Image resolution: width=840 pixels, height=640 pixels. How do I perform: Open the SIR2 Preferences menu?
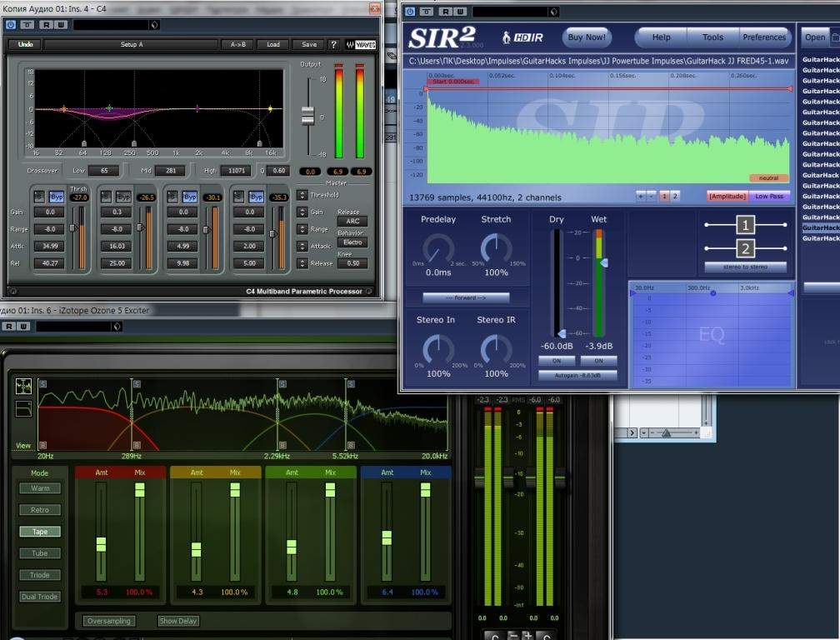[x=763, y=37]
